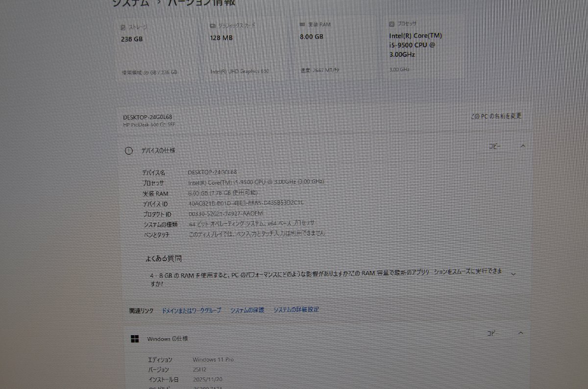Click the プロダクト ID value 00330-52621-74927-AAOEM

coord(226,214)
